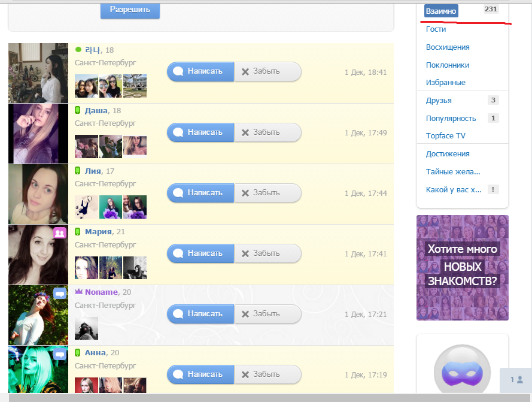The width and height of the screenshot is (532, 402).
Task: Click Забыть in Даша's row
Action: point(267,132)
